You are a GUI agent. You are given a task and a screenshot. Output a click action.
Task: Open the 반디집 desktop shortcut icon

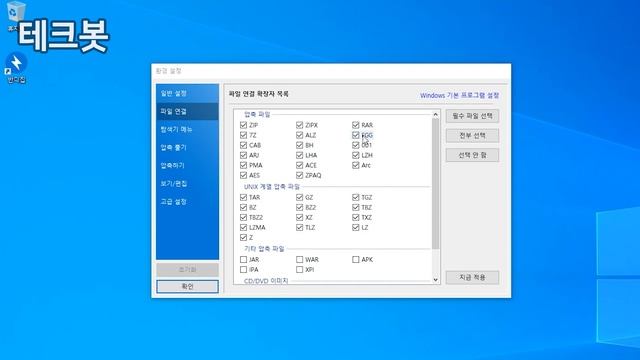click(x=16, y=67)
